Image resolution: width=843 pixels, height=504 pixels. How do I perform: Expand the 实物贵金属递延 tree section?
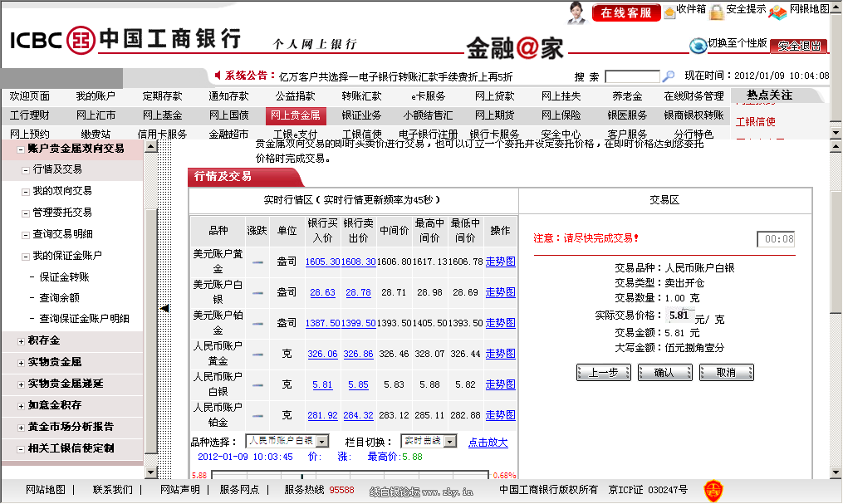point(21,384)
